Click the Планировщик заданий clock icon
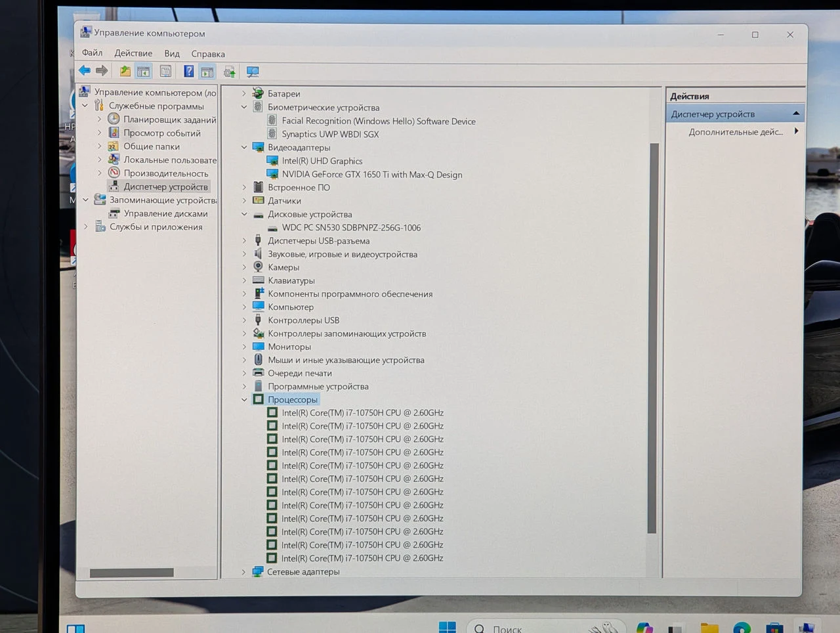This screenshot has height=633, width=840. pyautogui.click(x=114, y=119)
